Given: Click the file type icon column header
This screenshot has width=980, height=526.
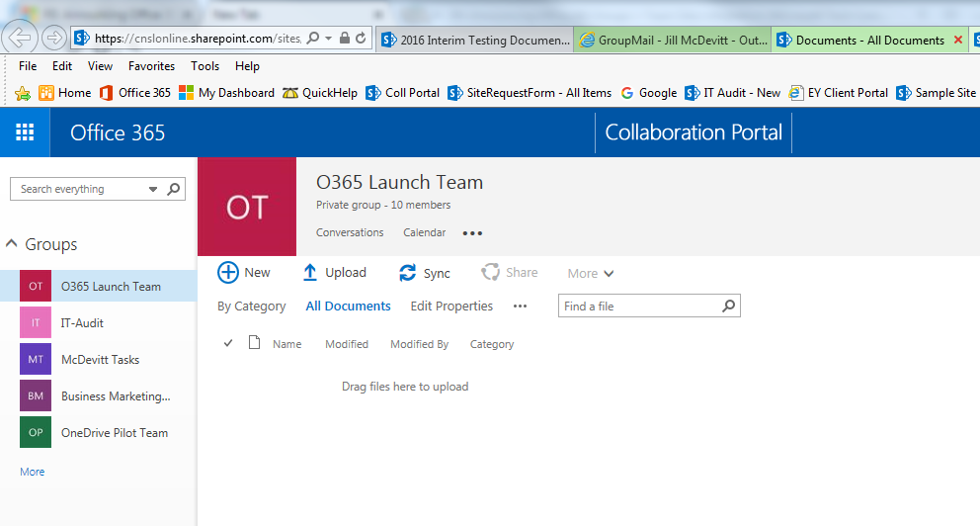Looking at the screenshot, I should (254, 343).
